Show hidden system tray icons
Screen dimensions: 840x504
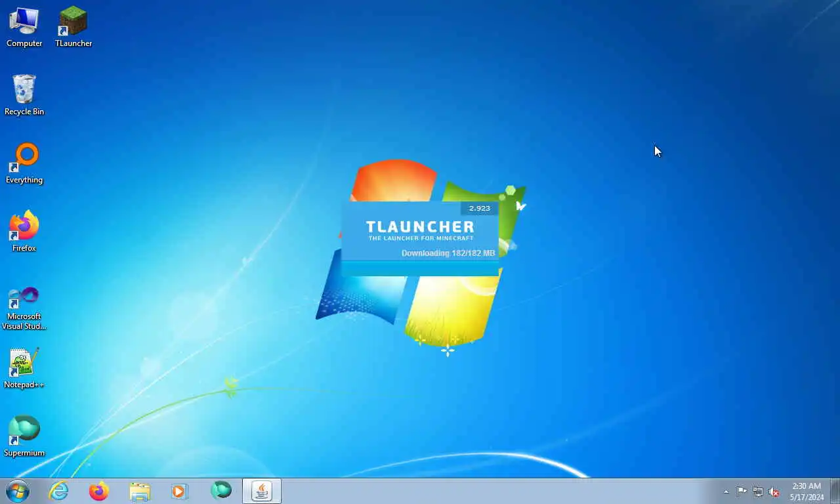(x=726, y=492)
